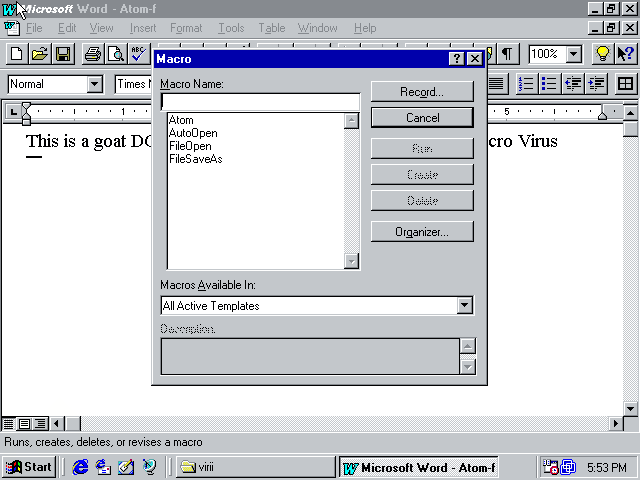This screenshot has width=640, height=480.
Task: Click the Bullets list icon
Action: (549, 84)
